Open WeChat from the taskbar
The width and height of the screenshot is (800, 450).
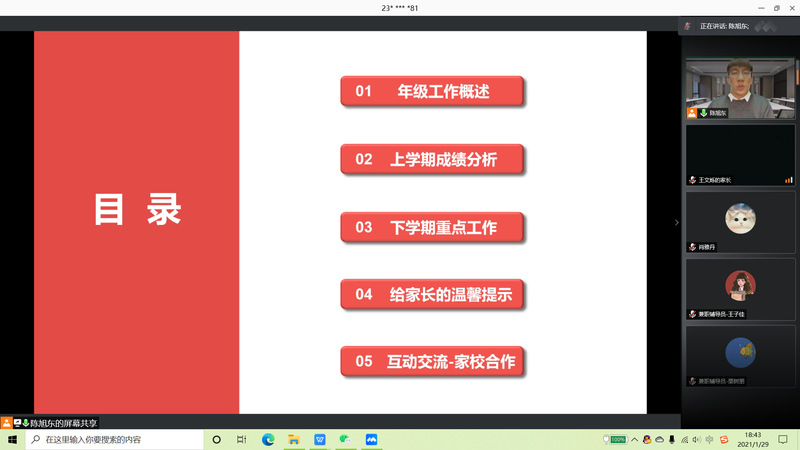click(x=346, y=439)
